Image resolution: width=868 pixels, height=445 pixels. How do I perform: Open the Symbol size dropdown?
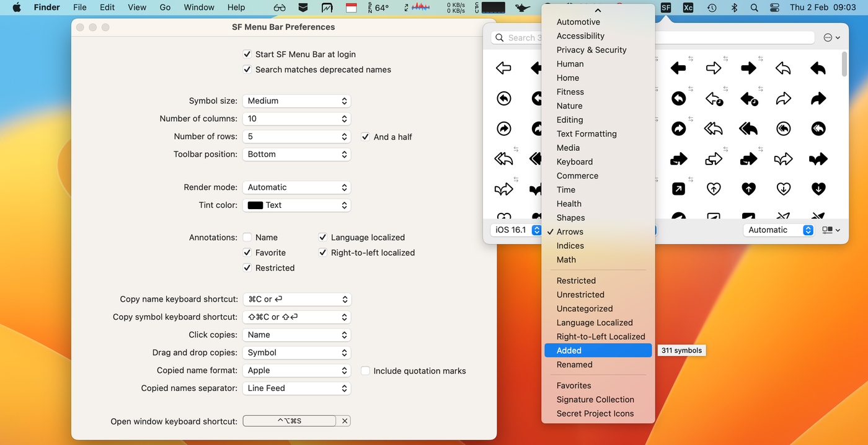[296, 101]
